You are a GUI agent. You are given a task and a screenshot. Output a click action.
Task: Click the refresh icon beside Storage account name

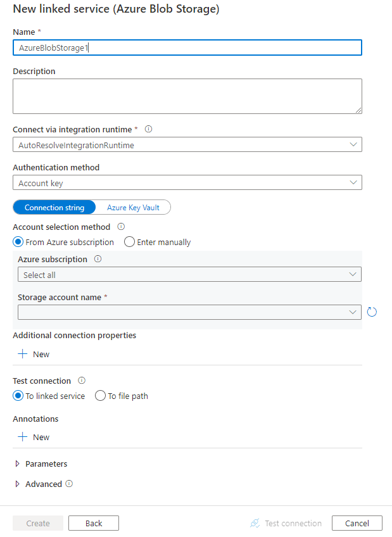click(x=372, y=312)
